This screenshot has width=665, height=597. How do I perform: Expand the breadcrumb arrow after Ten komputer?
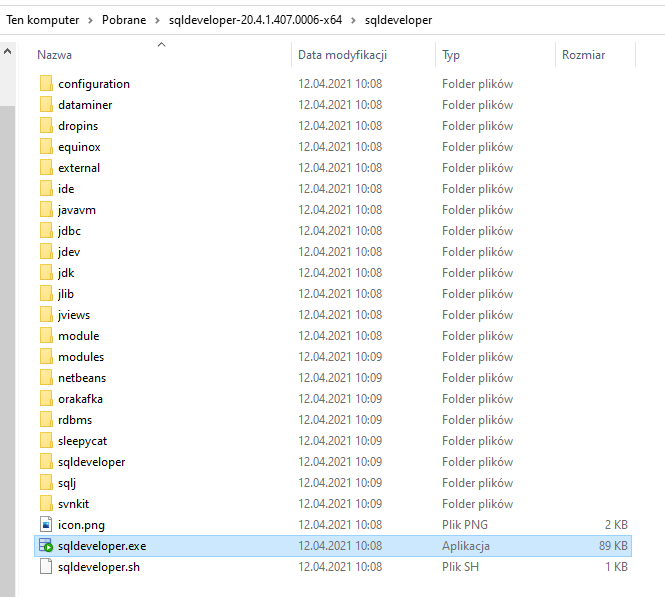click(x=90, y=20)
